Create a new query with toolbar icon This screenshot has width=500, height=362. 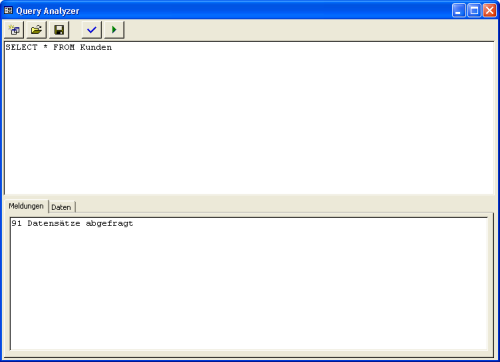14,30
